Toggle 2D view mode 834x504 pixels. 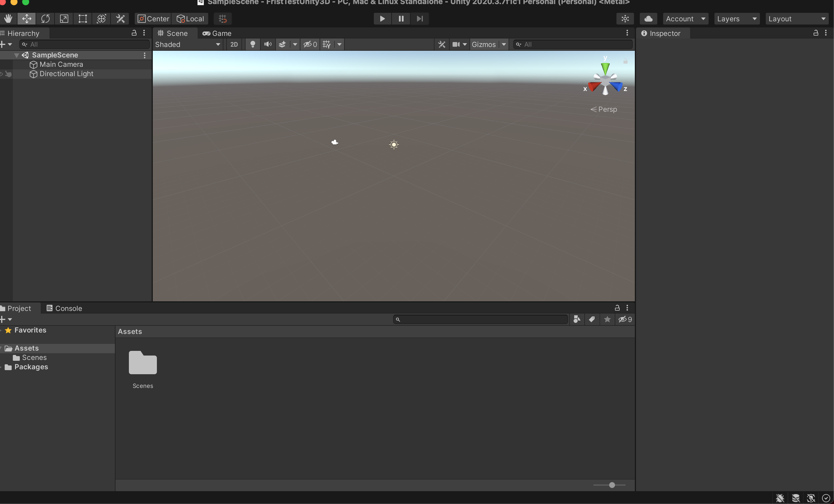(234, 44)
